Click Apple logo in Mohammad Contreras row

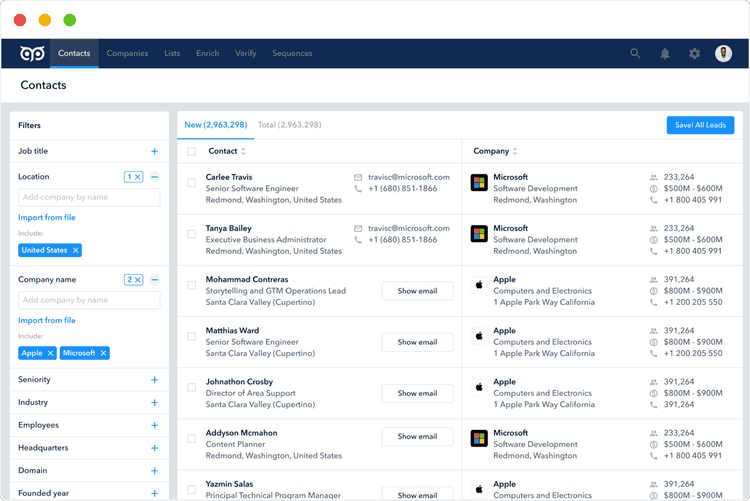coord(479,285)
